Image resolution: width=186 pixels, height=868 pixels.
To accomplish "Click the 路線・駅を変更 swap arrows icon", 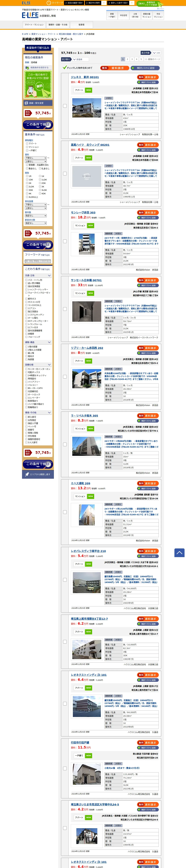I will [26, 103].
